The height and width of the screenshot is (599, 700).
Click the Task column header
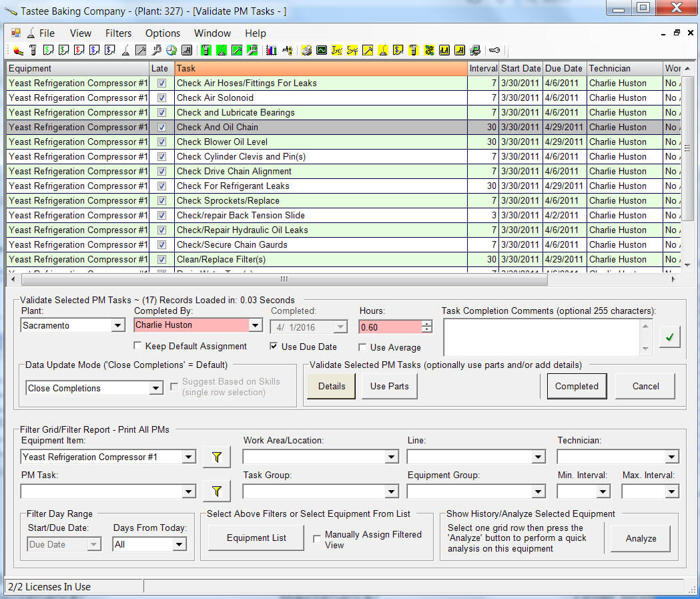320,68
